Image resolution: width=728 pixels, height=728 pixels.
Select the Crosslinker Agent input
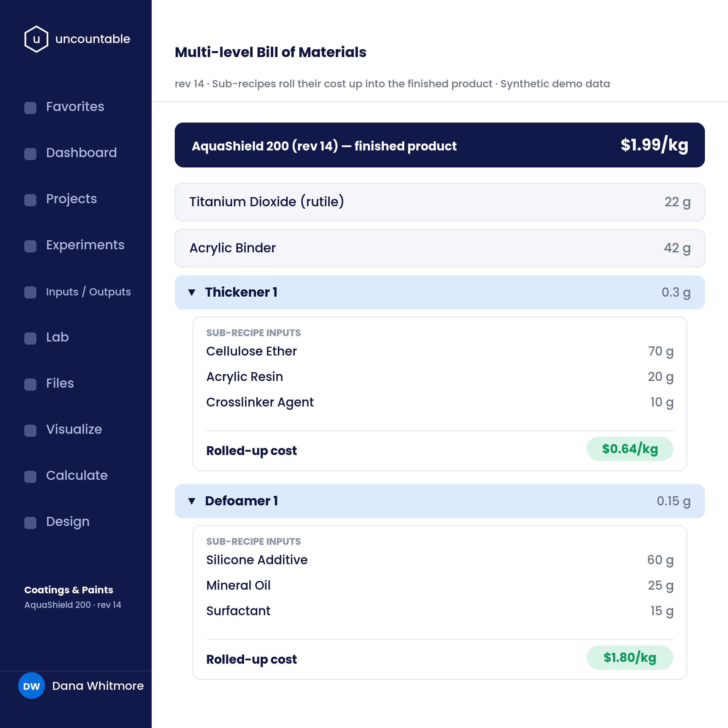coord(260,403)
